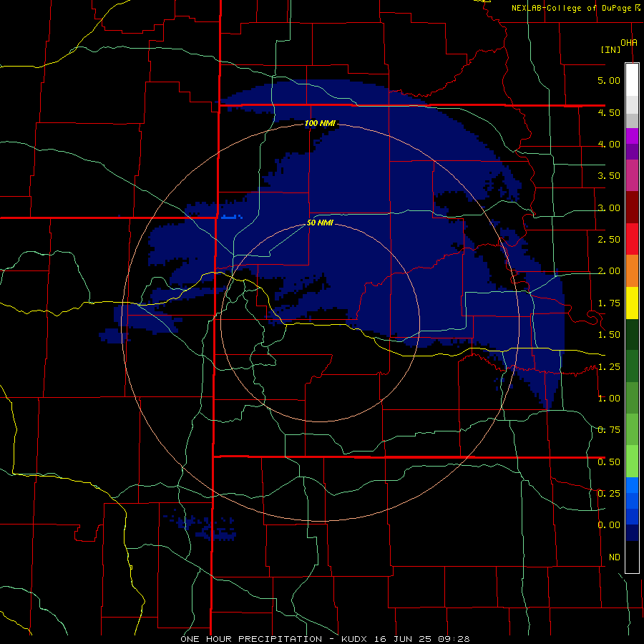Pick the bright lime green swatch above 0.50
The width and height of the screenshot is (644, 644).
click(x=632, y=462)
